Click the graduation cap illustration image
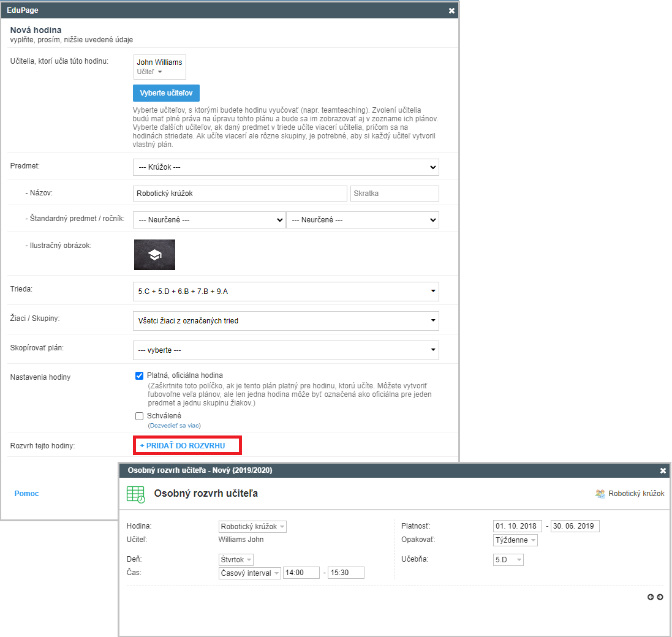Screen dimensions: 672x637 (154, 255)
